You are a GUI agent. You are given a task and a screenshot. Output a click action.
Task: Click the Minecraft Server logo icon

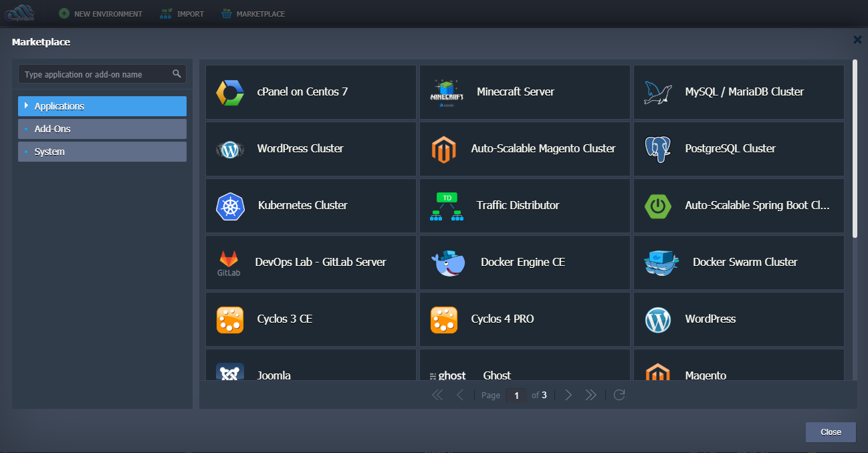click(447, 93)
